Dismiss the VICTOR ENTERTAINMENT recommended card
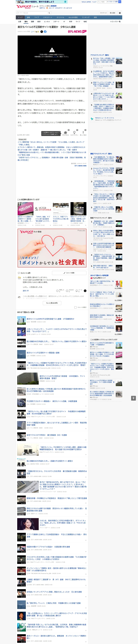Image resolution: width=138 pixels, height=644 pixels. pyautogui.click(x=50, y=225)
